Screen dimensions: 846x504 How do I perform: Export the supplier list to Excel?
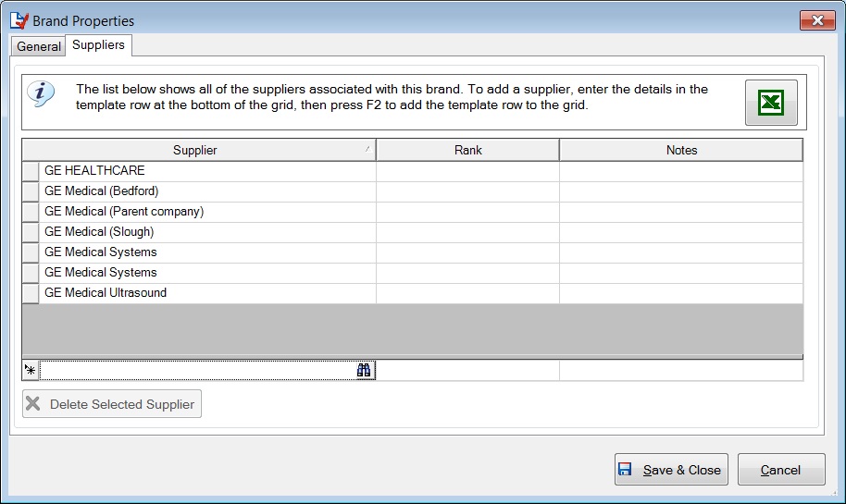pos(771,103)
